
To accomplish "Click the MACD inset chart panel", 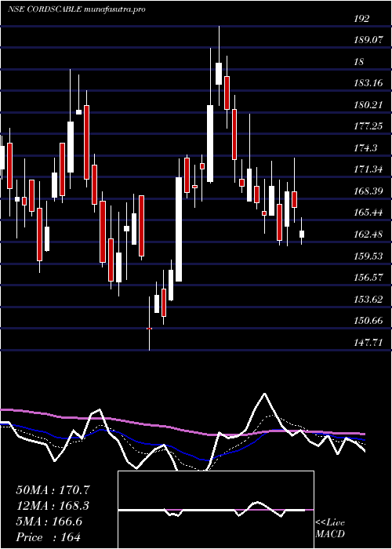I will (x=216, y=510).
